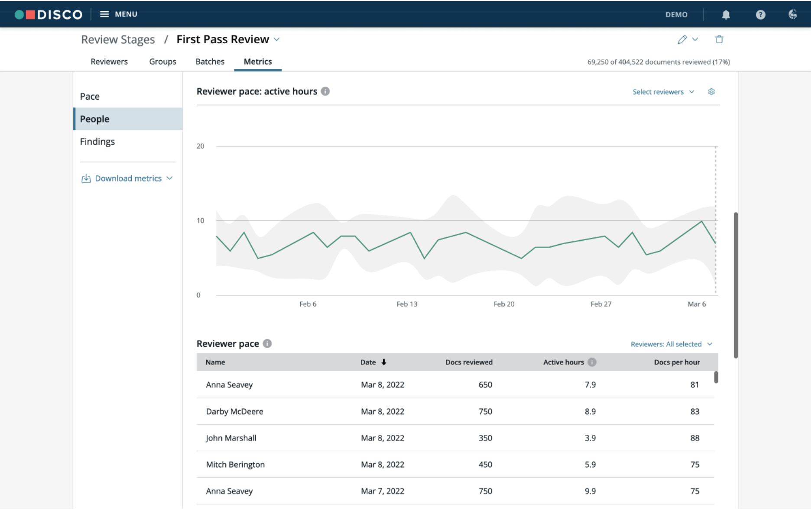Click the trash delete icon
812x511 pixels.
[x=719, y=39]
